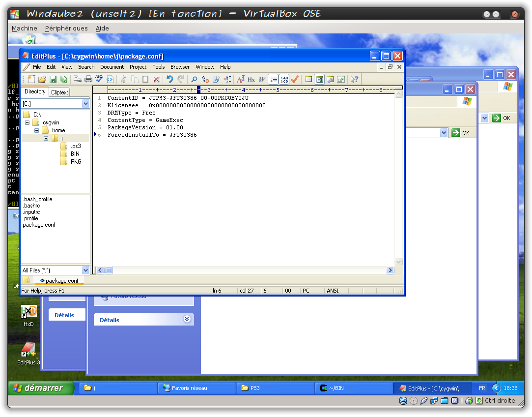The image size is (532, 417).
Task: Click the horizontal scrollbar thumb in the editor
Action: click(x=109, y=270)
